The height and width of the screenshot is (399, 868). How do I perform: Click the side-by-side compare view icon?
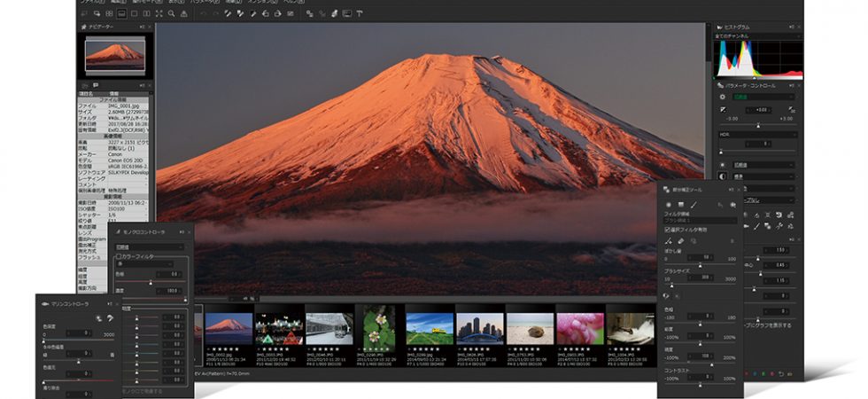[146, 13]
